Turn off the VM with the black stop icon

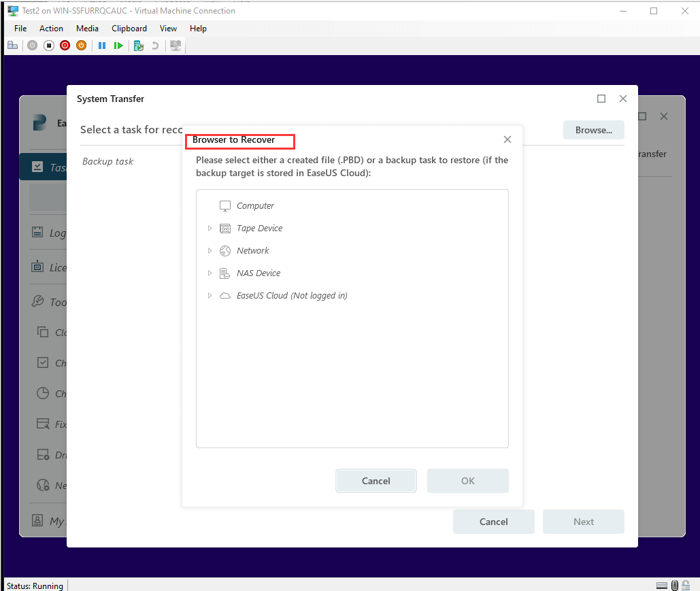pos(49,46)
